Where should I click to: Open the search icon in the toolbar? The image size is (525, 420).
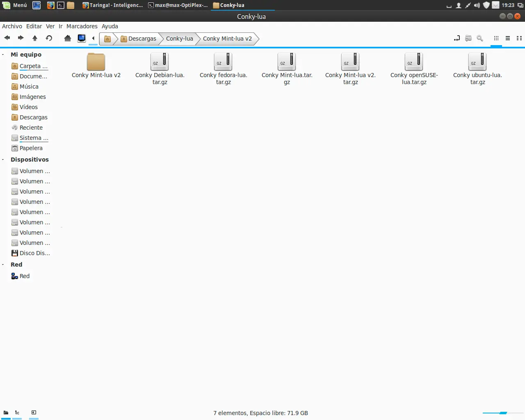tap(479, 38)
